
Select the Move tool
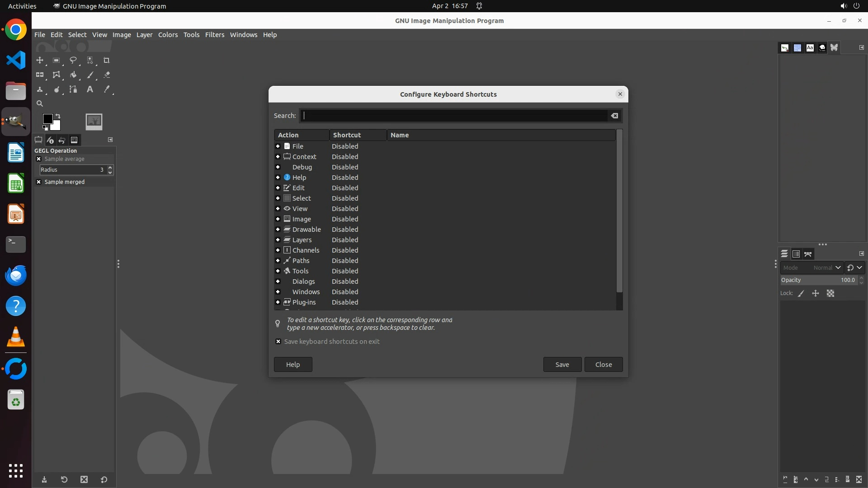[x=40, y=60]
